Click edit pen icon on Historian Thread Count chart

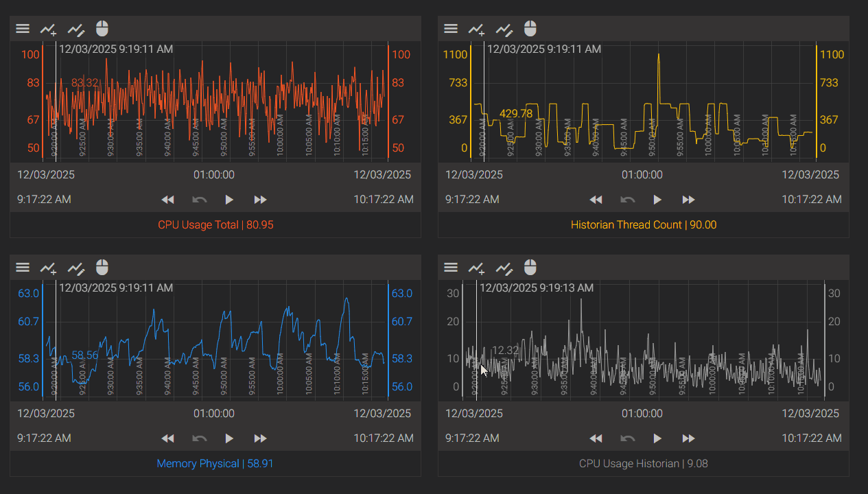pos(504,29)
